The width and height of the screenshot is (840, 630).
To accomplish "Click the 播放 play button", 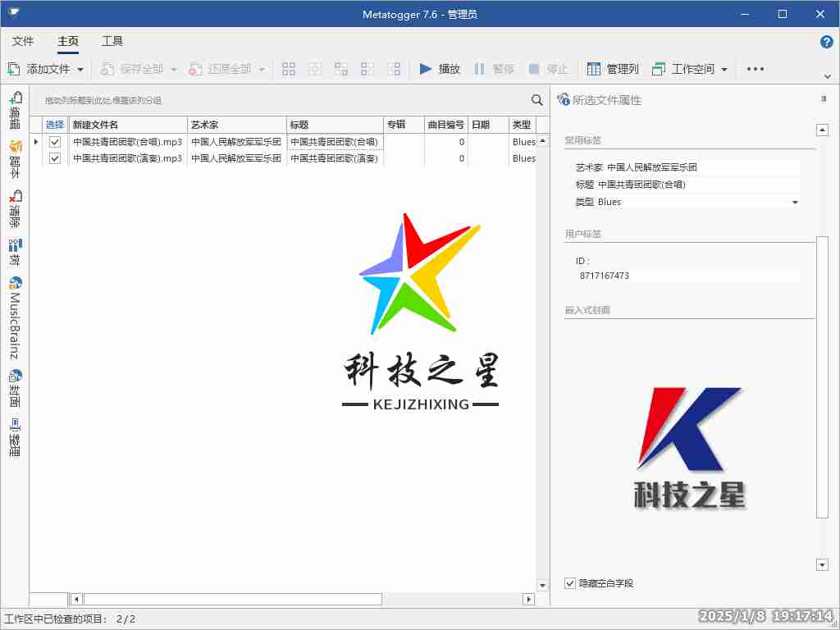I will coord(440,69).
